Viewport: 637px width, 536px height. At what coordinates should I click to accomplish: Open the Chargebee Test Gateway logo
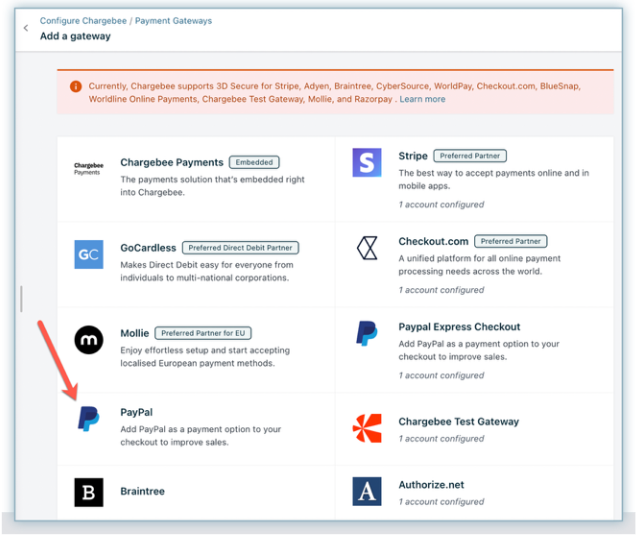click(x=367, y=428)
